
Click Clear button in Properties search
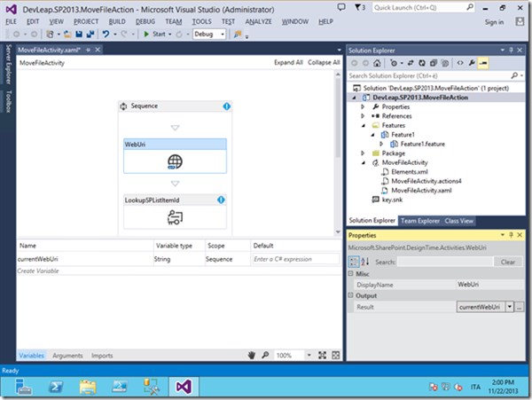507,262
